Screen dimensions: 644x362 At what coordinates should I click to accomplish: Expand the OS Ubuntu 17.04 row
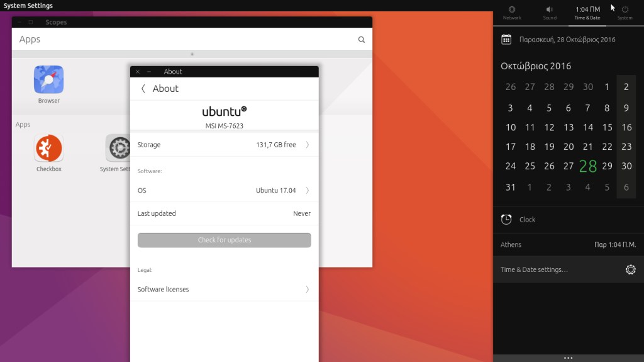tap(224, 190)
